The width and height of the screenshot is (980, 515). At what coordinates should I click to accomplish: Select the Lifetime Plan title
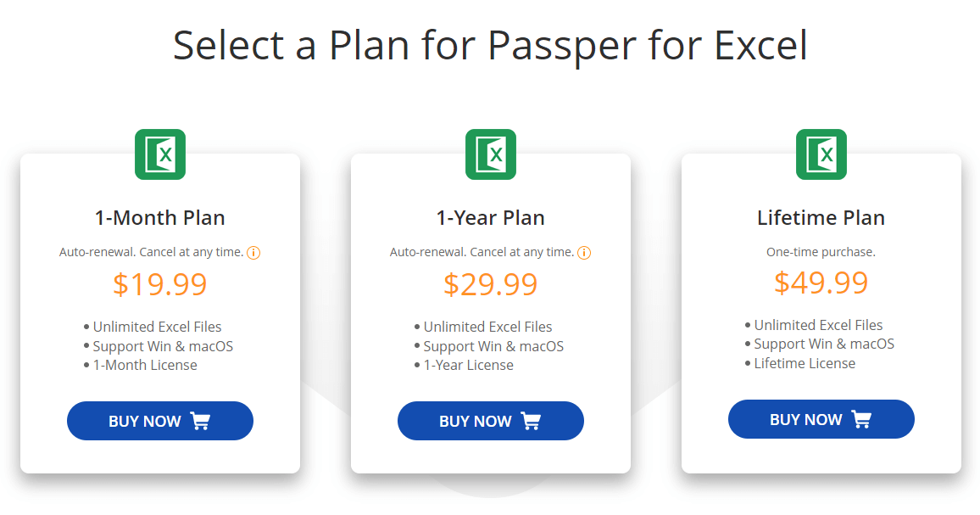821,218
